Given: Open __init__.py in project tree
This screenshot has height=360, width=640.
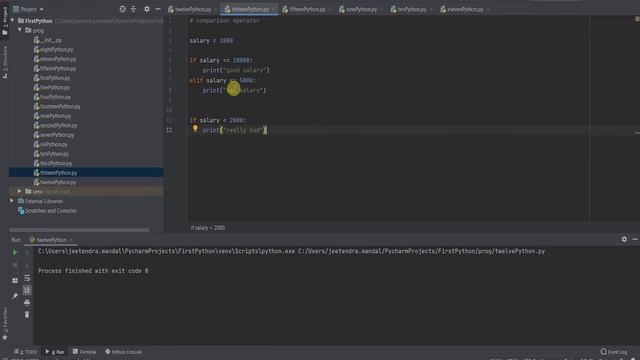Looking at the screenshot, I should point(48,40).
